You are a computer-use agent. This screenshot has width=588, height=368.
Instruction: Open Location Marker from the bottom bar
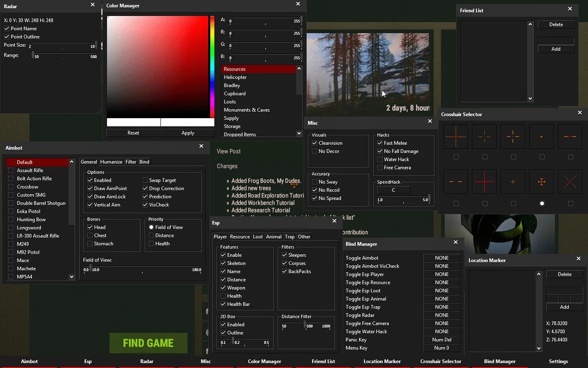pyautogui.click(x=382, y=361)
